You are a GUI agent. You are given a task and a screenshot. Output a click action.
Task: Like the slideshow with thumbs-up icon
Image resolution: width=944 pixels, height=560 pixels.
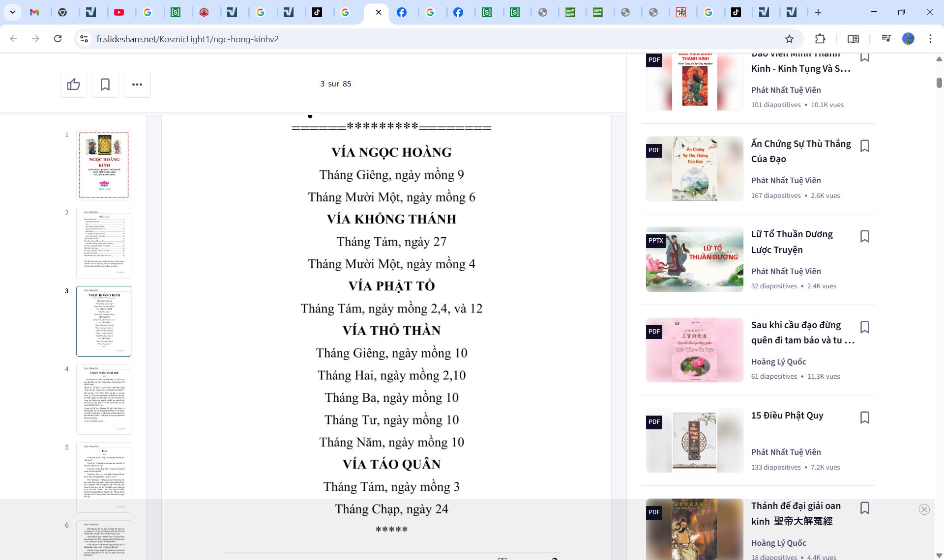point(73,84)
